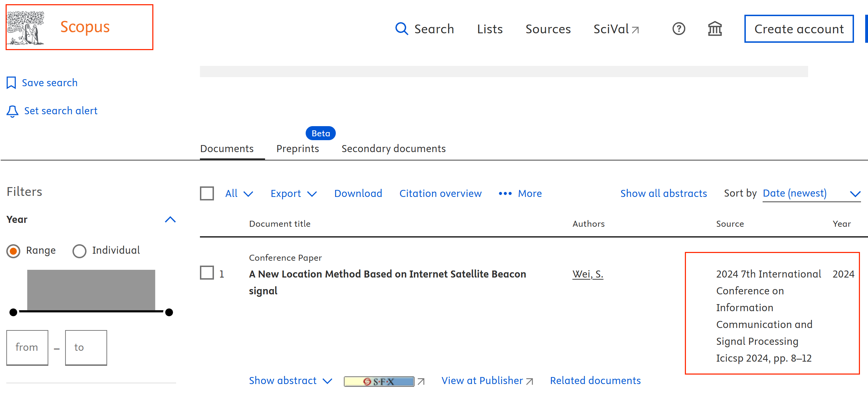Click the three-dots More icon
This screenshot has height=397, width=868.
pos(505,193)
